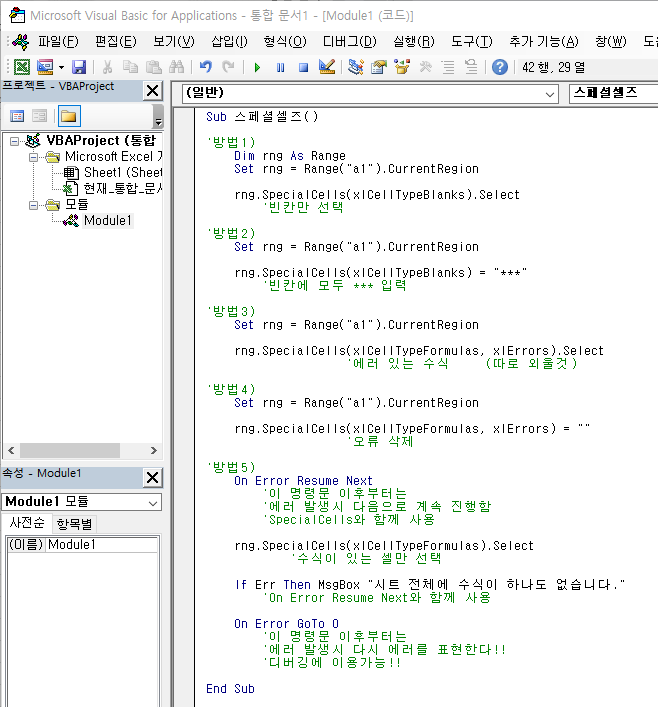658x707 pixels.
Task: Open the 스페셜셀즈 procedure dropdown
Action: (x=613, y=94)
